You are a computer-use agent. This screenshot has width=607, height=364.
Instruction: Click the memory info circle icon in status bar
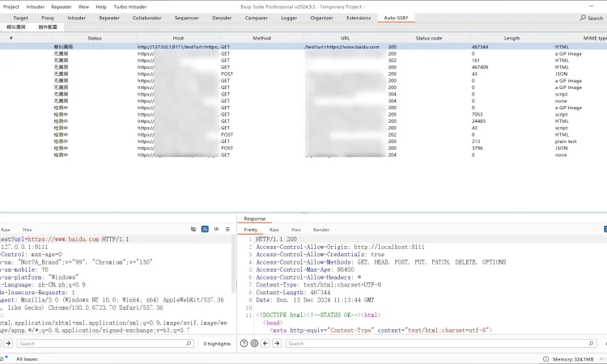tap(545, 359)
